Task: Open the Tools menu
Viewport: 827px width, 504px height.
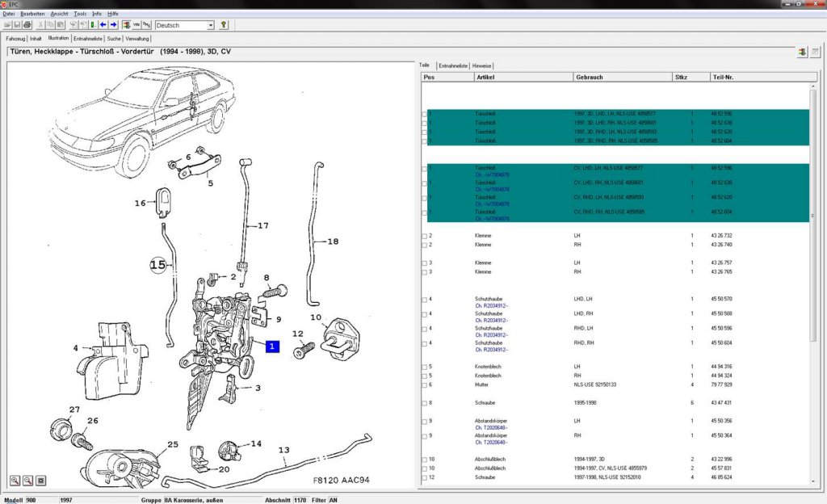Action: coord(80,14)
